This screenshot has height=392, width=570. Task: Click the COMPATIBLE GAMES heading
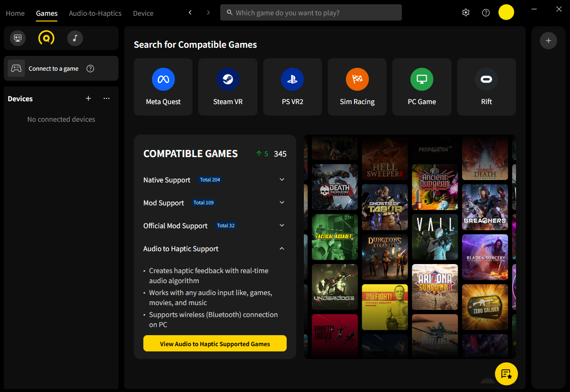191,154
